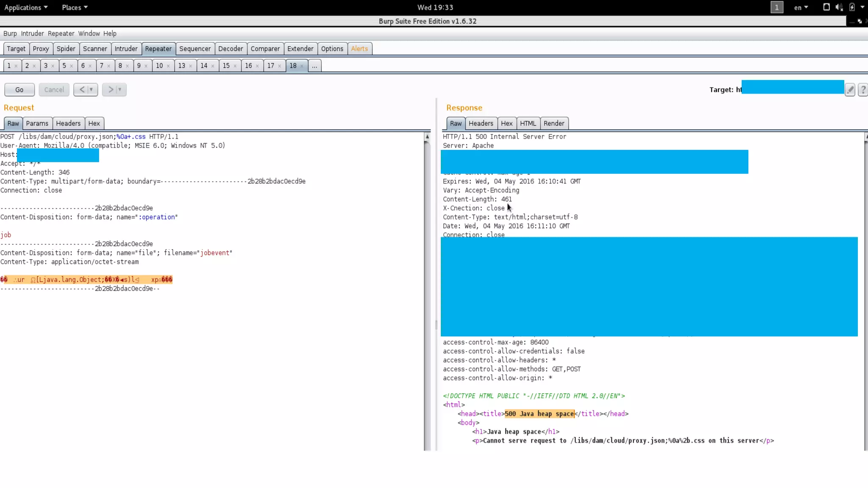Expand the back history dropdown arrow
Image resolution: width=868 pixels, height=488 pixels.
pyautogui.click(x=91, y=90)
